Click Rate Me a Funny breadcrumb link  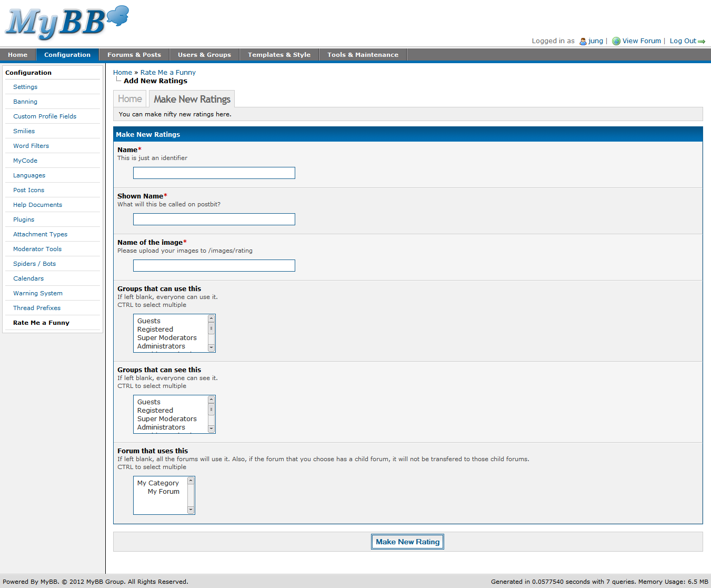pyautogui.click(x=168, y=73)
